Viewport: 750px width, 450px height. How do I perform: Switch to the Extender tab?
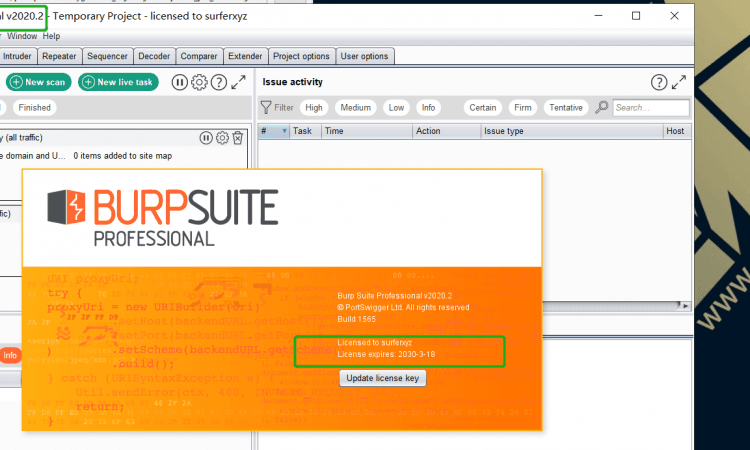(245, 56)
